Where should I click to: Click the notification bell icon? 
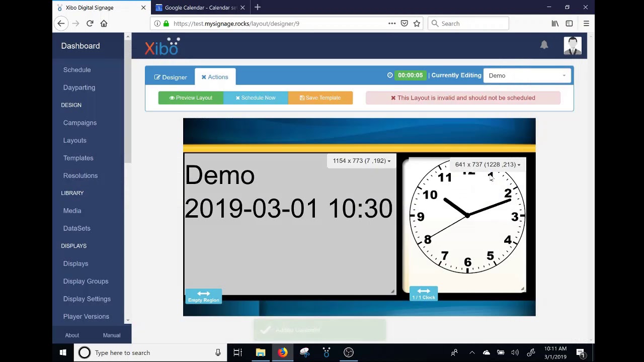(544, 45)
